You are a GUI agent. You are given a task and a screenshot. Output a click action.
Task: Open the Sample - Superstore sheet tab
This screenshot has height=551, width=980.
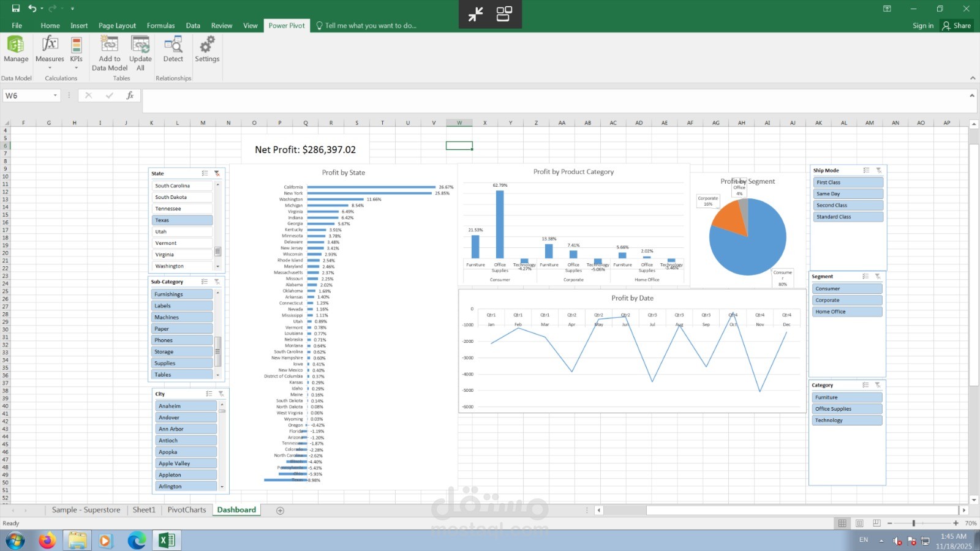click(x=86, y=510)
